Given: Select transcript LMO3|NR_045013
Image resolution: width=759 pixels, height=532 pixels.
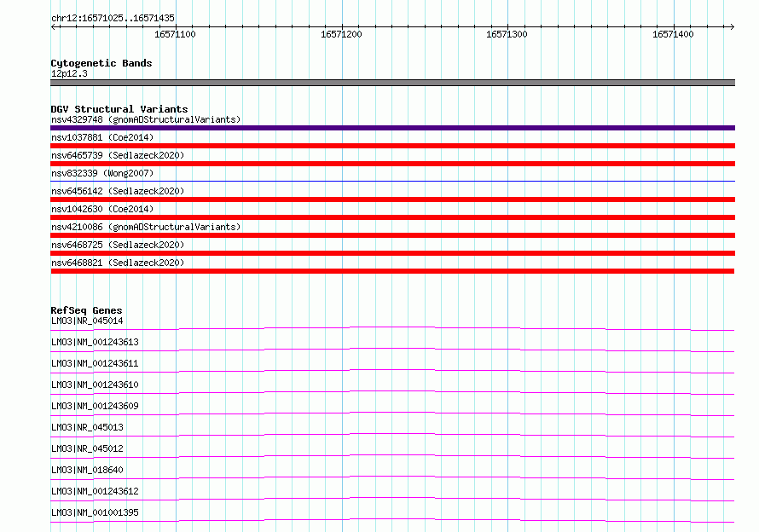Looking at the screenshot, I should (x=87, y=427).
